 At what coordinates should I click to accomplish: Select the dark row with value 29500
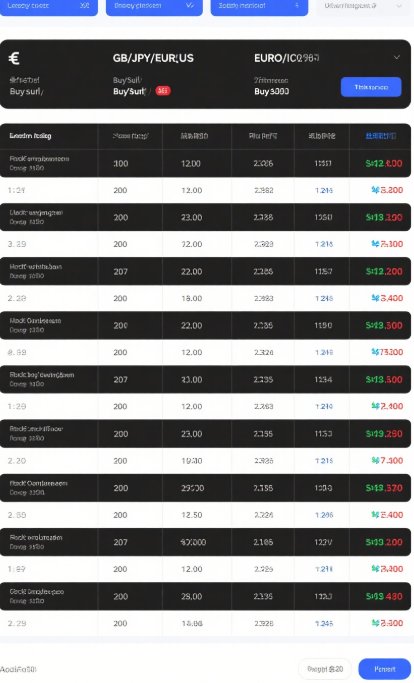(205, 488)
